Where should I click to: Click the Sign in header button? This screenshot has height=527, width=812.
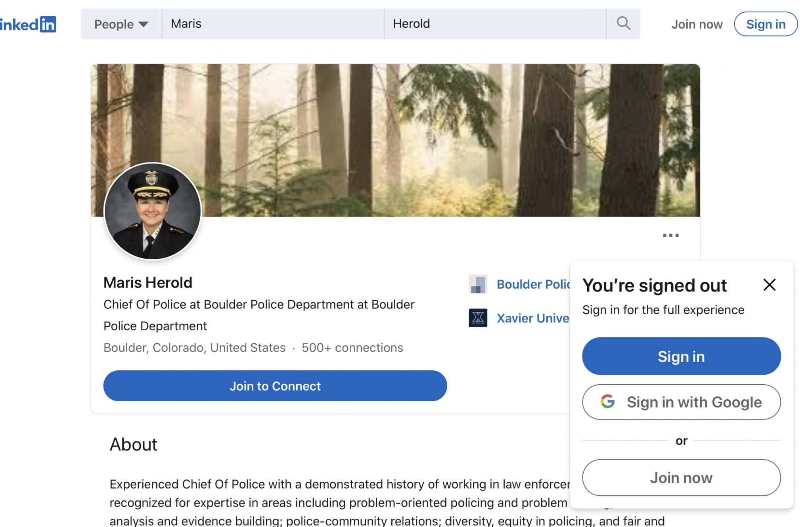[766, 24]
